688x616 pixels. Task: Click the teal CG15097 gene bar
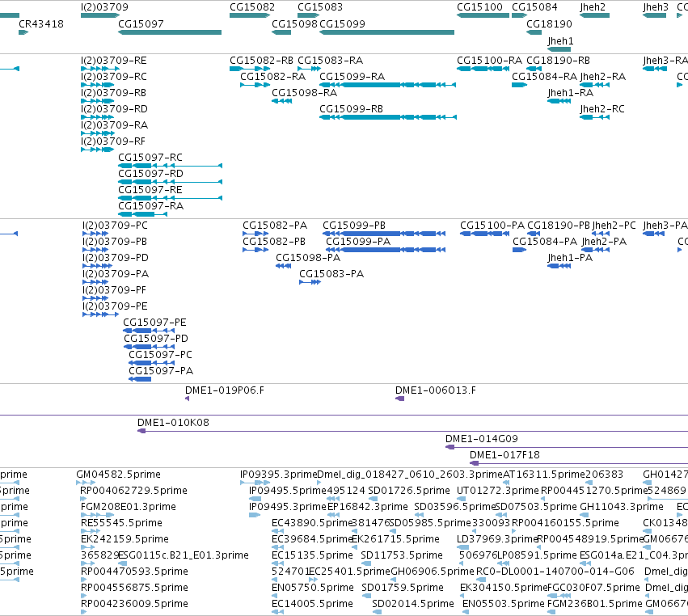[170, 32]
